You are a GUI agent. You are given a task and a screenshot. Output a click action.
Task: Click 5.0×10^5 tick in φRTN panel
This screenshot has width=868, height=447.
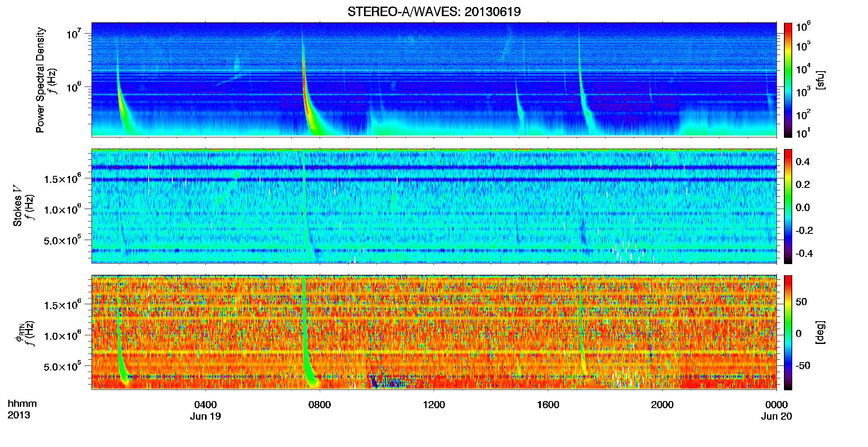62,367
